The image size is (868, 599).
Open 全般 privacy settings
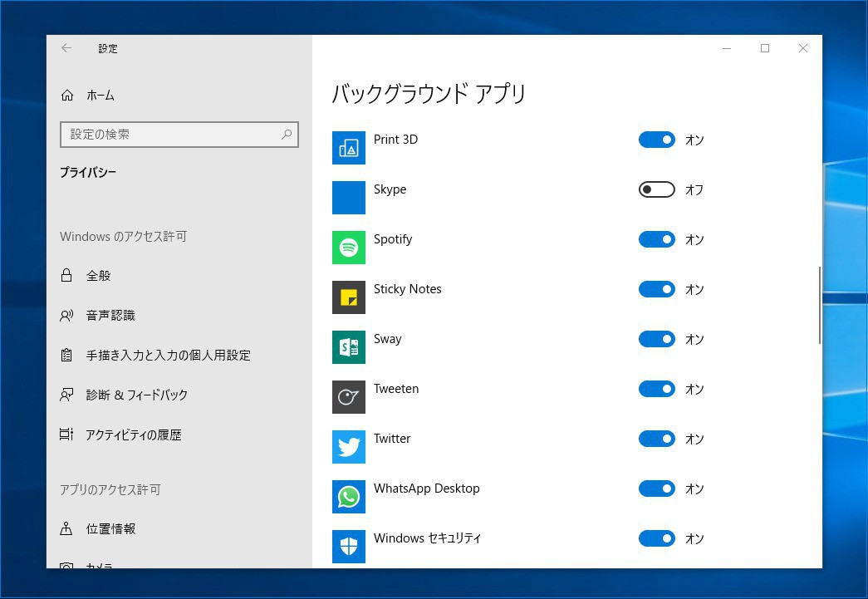pyautogui.click(x=98, y=276)
